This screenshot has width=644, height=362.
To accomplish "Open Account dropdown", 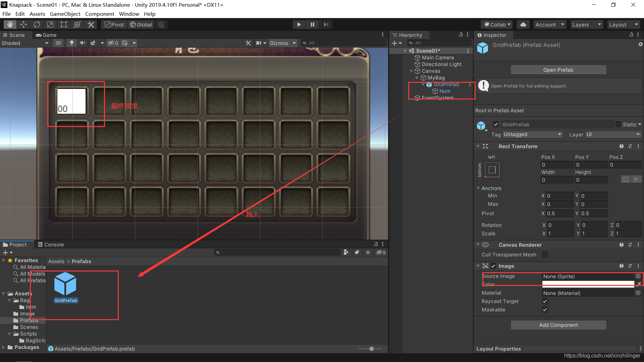I will click(549, 24).
